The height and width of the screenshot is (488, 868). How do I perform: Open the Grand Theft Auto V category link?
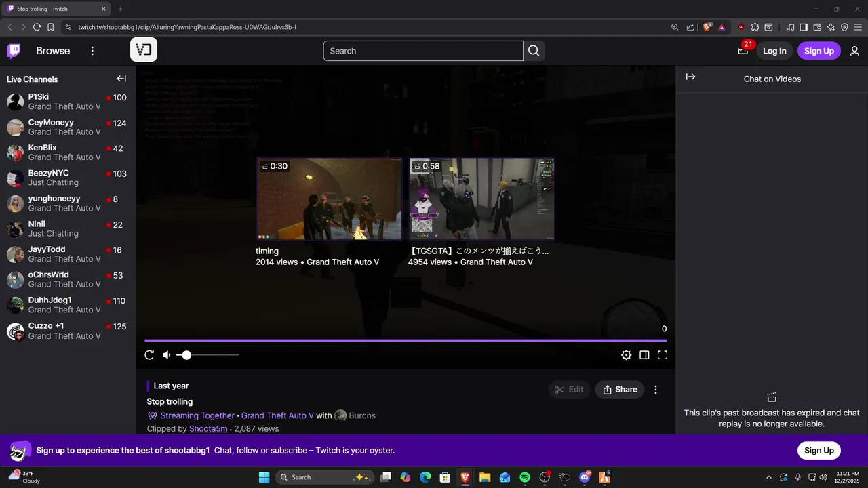277,415
